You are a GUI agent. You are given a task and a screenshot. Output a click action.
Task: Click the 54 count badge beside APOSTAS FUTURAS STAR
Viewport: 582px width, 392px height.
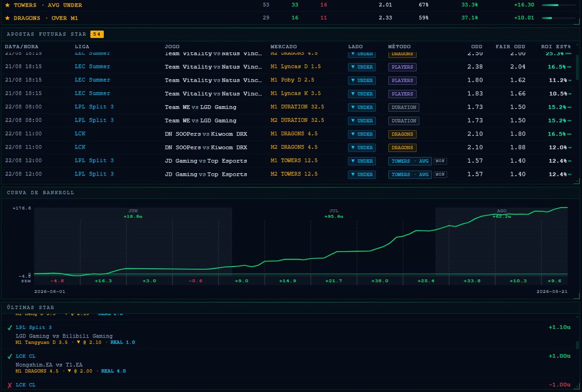tap(97, 34)
